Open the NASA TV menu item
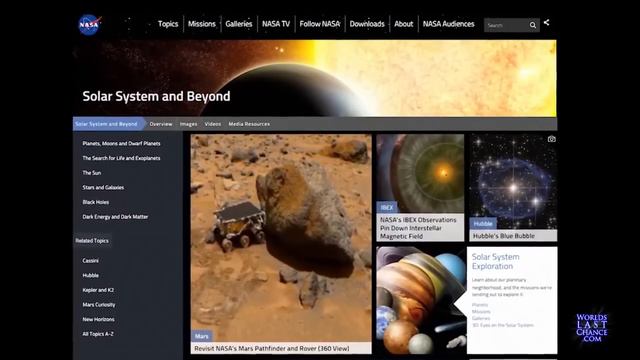This screenshot has width=640, height=360. pos(276,24)
